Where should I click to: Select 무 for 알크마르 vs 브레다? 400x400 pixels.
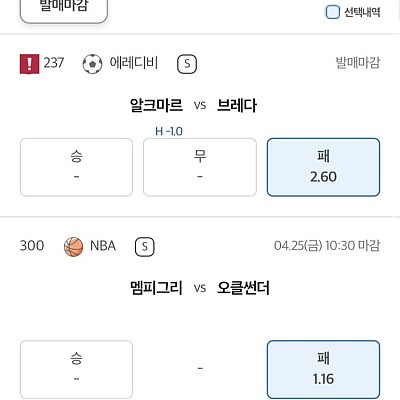[x=200, y=167]
